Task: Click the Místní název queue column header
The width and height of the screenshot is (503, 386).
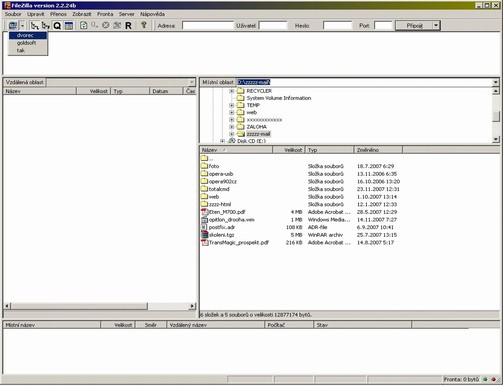Action: [52, 325]
